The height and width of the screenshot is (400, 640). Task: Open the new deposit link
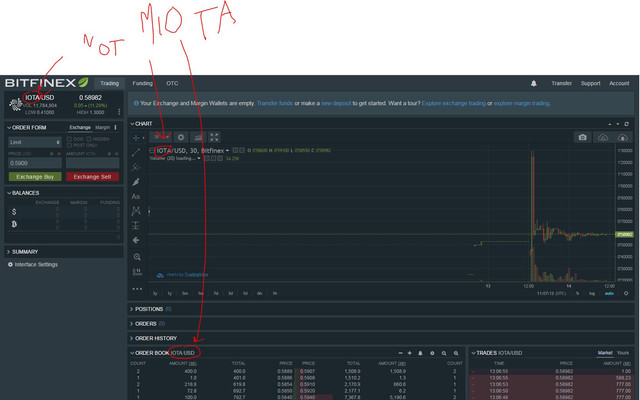point(336,103)
